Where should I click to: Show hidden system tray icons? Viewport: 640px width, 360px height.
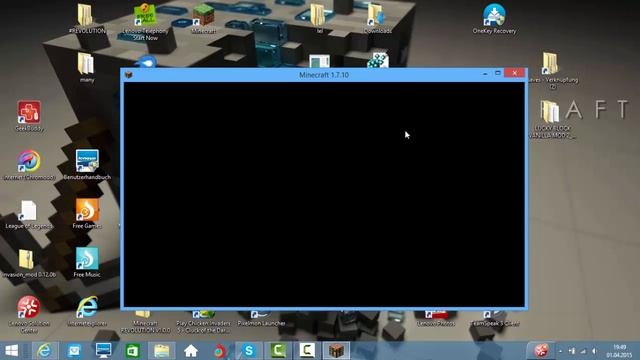[x=560, y=351]
